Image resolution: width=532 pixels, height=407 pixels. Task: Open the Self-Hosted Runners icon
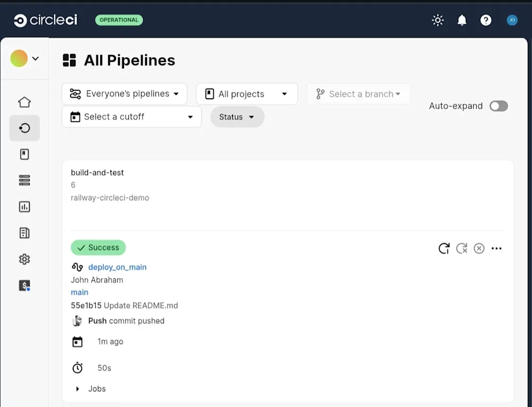pos(24,180)
